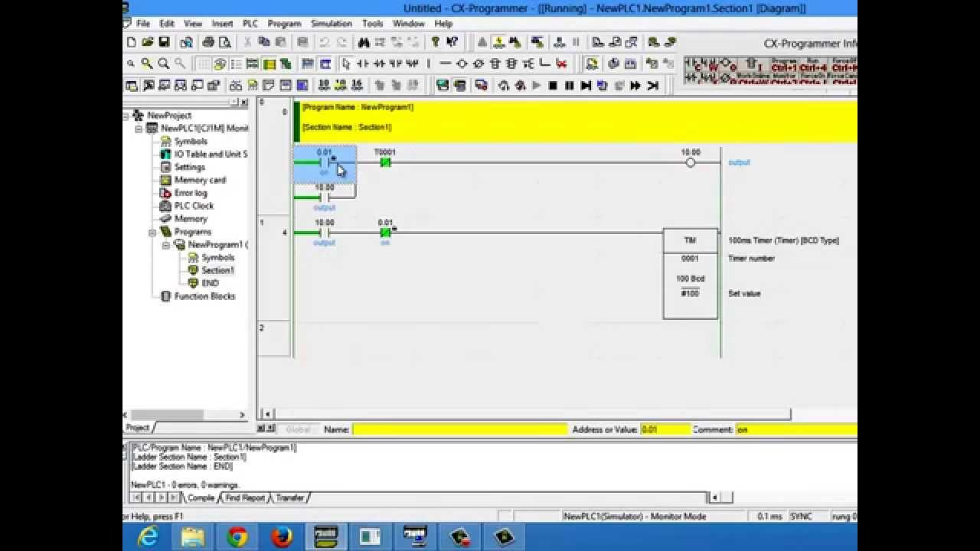The height and width of the screenshot is (551, 980).
Task: Open the Edit menu
Action: pos(167,24)
